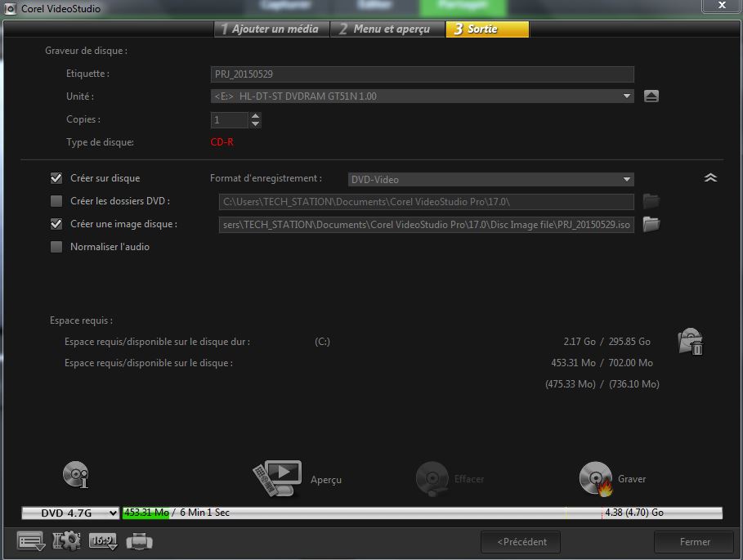The image size is (743, 560).
Task: Click the Copies number field
Action: (230, 120)
